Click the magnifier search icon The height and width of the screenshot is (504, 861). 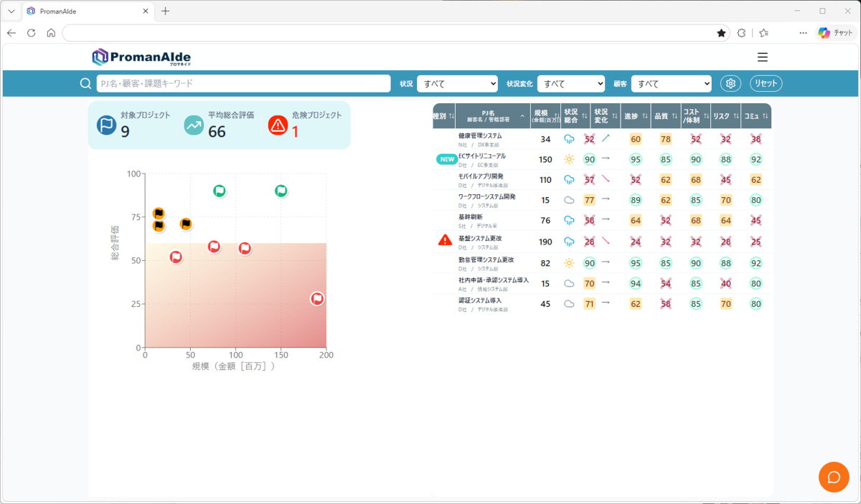click(x=86, y=84)
